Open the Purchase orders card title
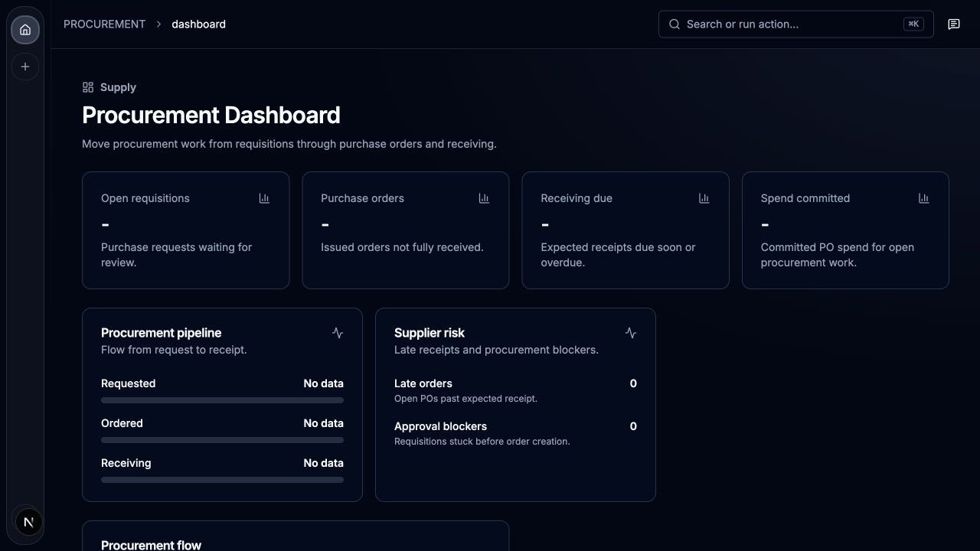The width and height of the screenshot is (980, 551). click(362, 198)
